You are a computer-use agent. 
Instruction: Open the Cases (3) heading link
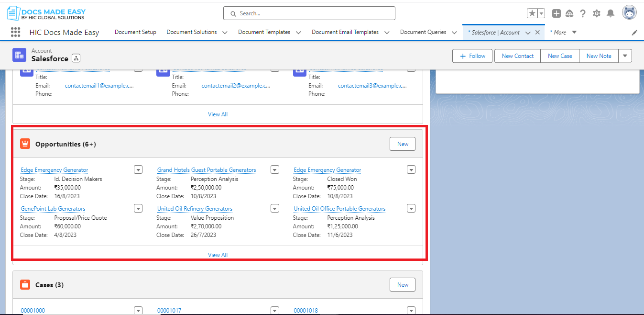[x=49, y=285]
